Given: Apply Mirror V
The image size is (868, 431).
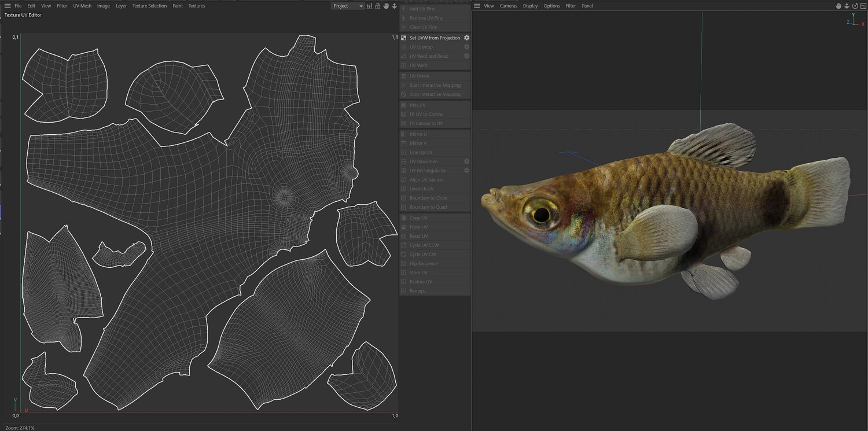Looking at the screenshot, I should coord(435,143).
